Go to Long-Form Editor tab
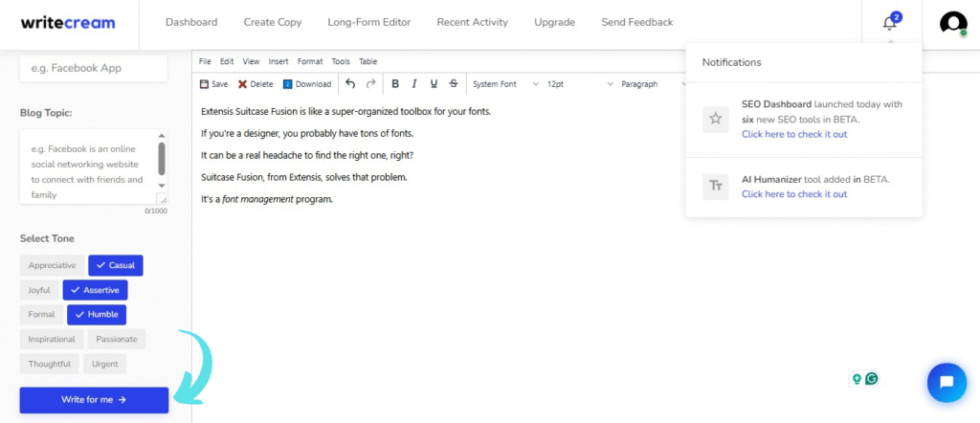The width and height of the screenshot is (980, 423). click(x=368, y=22)
